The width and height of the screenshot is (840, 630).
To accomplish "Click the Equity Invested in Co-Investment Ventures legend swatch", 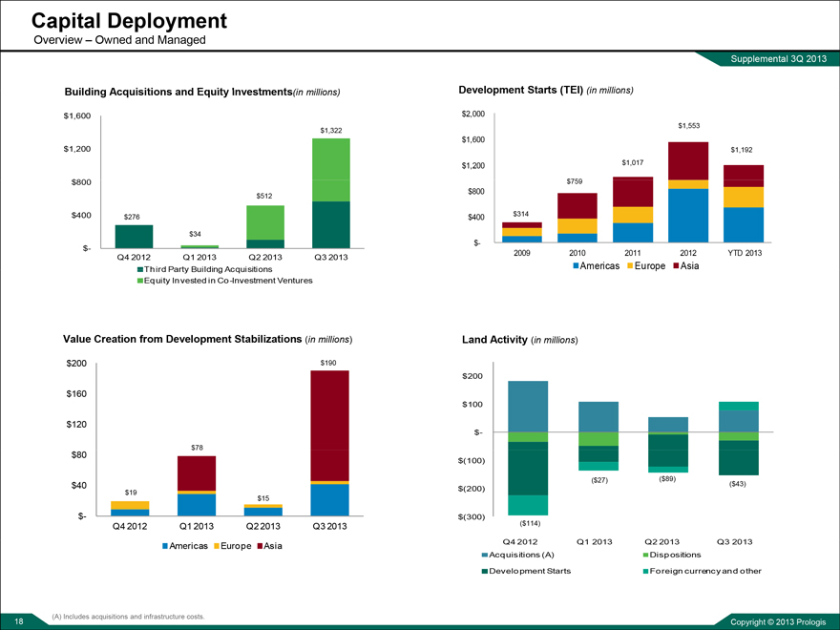I will pos(140,281).
